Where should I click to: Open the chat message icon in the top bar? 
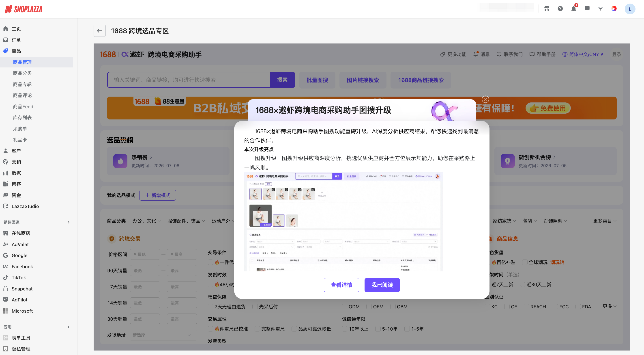click(587, 9)
